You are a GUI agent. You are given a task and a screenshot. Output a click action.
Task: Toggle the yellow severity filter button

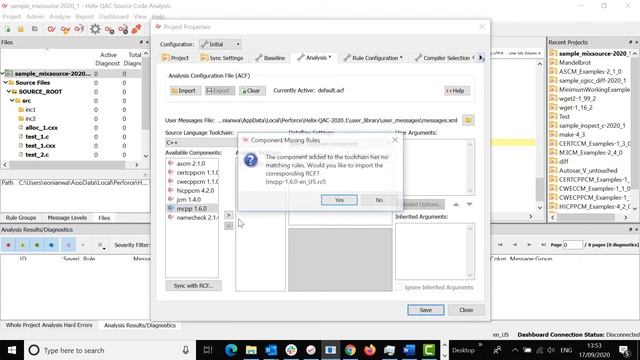pyautogui.click(x=23, y=245)
